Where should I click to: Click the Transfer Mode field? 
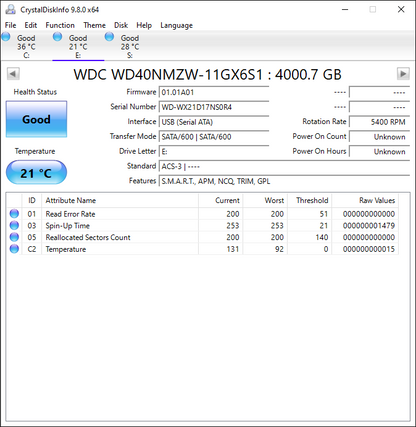pos(214,137)
